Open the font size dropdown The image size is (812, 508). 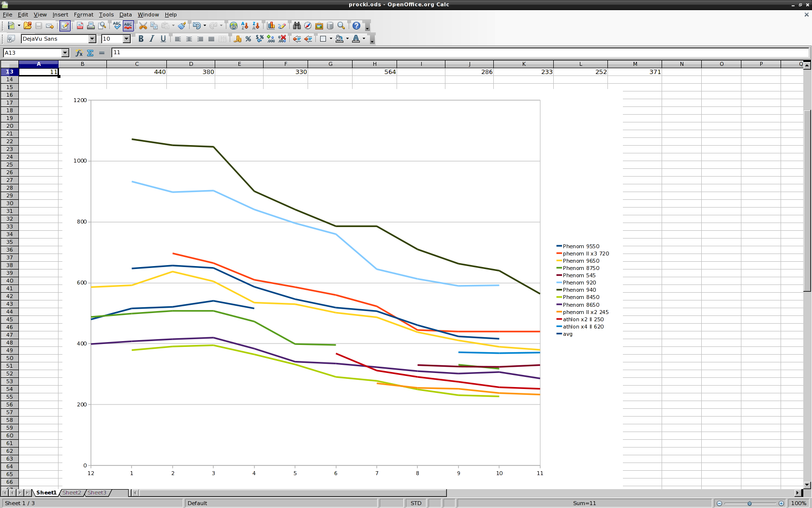127,39
